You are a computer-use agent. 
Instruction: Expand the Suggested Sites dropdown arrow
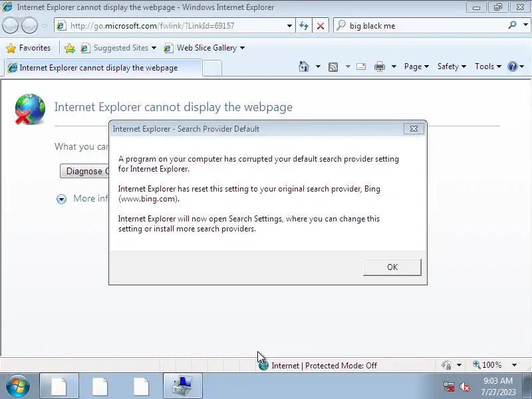(x=154, y=48)
